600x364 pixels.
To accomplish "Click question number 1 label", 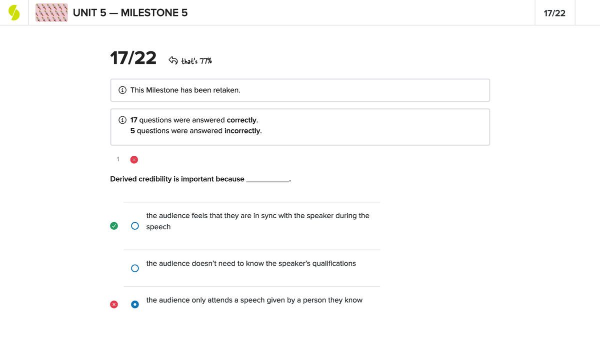I will click(x=117, y=159).
